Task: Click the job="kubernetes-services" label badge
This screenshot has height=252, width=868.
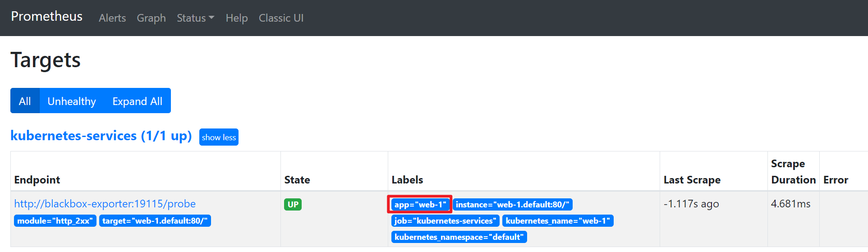Action: click(x=445, y=221)
